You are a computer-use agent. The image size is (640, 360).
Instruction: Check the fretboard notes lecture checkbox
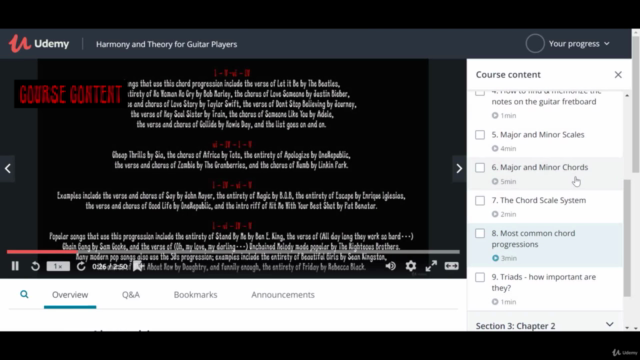480,93
